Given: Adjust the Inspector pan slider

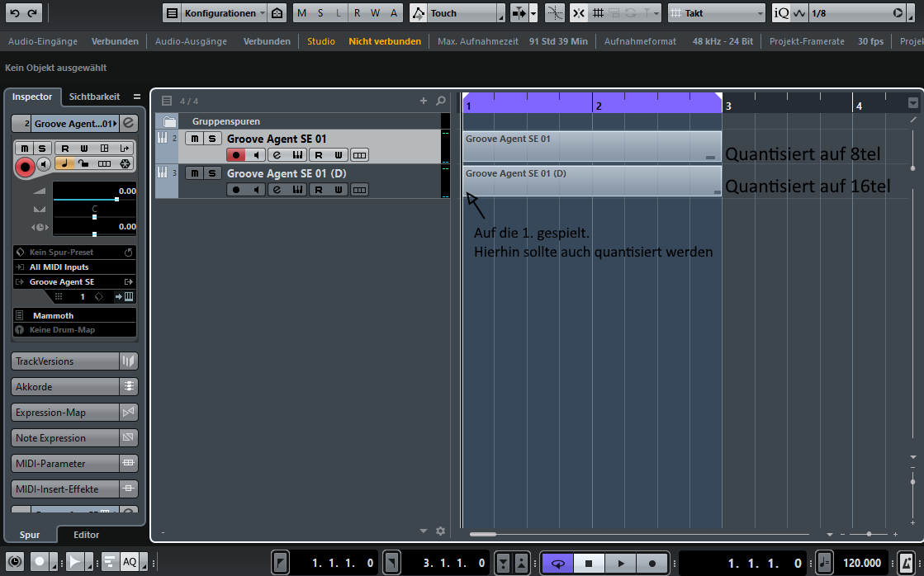Looking at the screenshot, I should coord(94,217).
